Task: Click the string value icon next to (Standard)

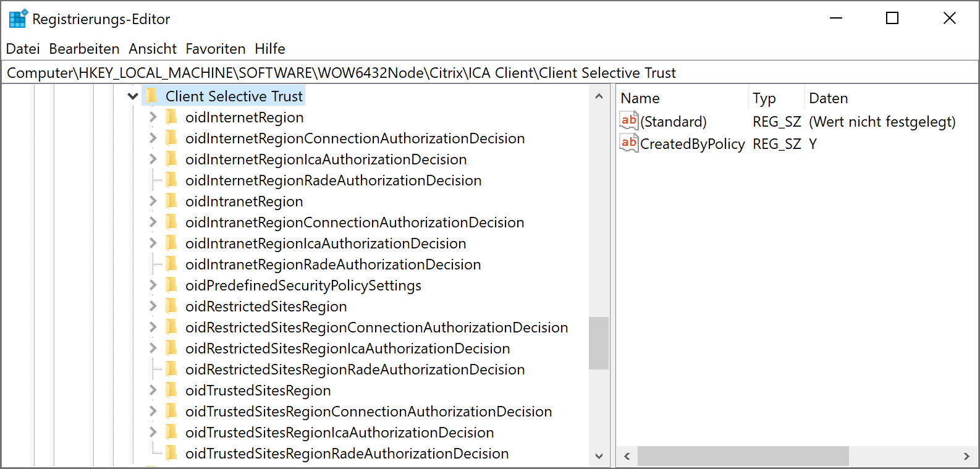Action: point(629,121)
